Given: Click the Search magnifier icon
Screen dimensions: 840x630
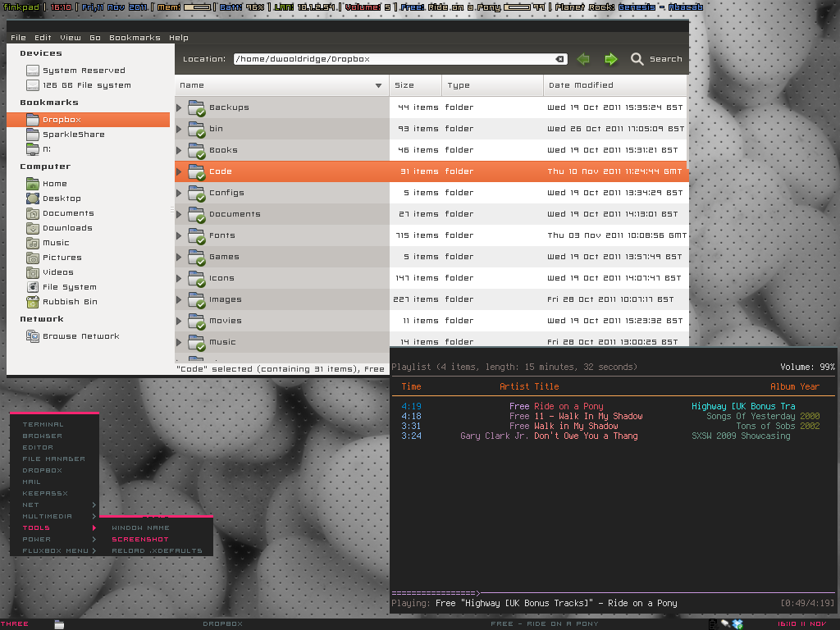Looking at the screenshot, I should [x=637, y=59].
